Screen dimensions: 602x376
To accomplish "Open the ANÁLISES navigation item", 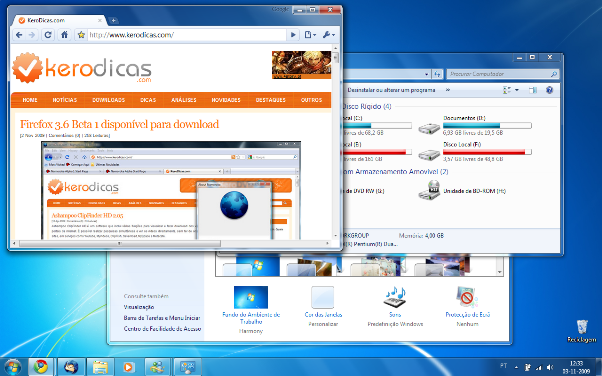I will tap(184, 100).
